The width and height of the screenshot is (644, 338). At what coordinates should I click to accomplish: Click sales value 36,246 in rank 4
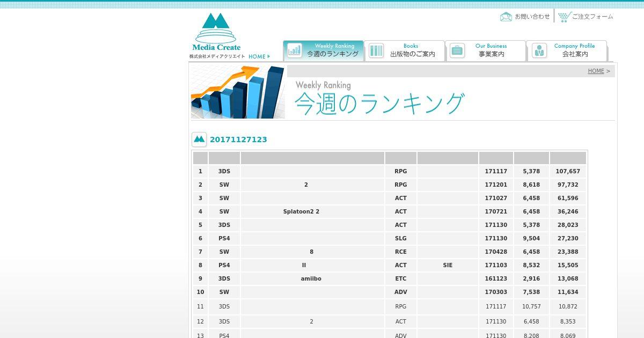point(568,211)
